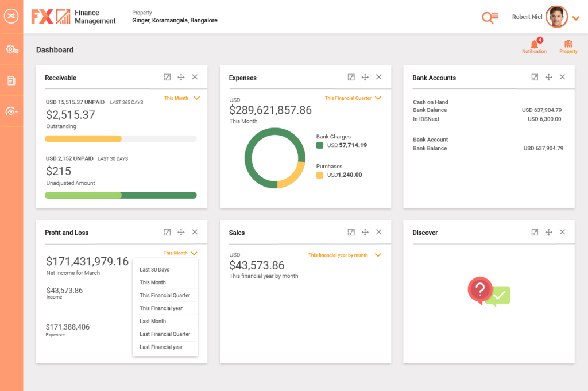This screenshot has height=391, width=588.
Task: Click the Dashboard heading
Action: pyautogui.click(x=55, y=50)
